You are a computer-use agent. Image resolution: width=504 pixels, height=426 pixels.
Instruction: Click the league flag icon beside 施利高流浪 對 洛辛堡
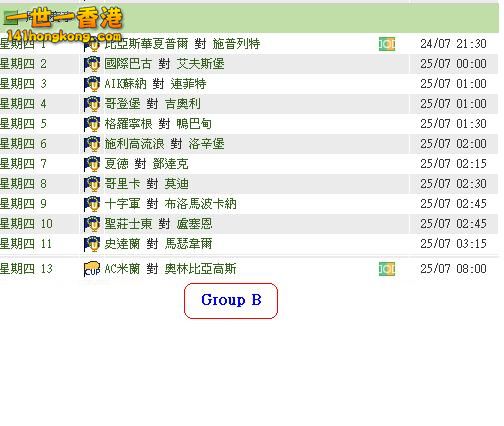(x=92, y=144)
